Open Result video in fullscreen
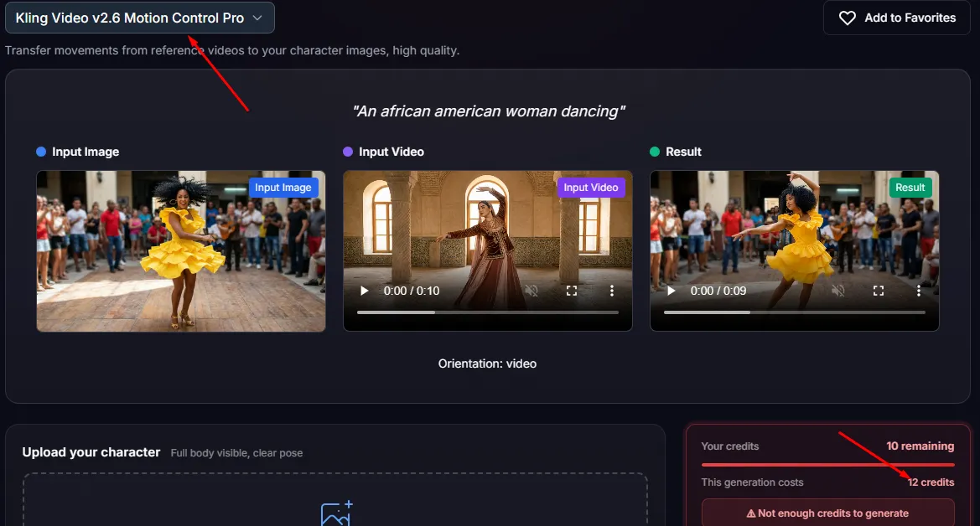 [878, 291]
